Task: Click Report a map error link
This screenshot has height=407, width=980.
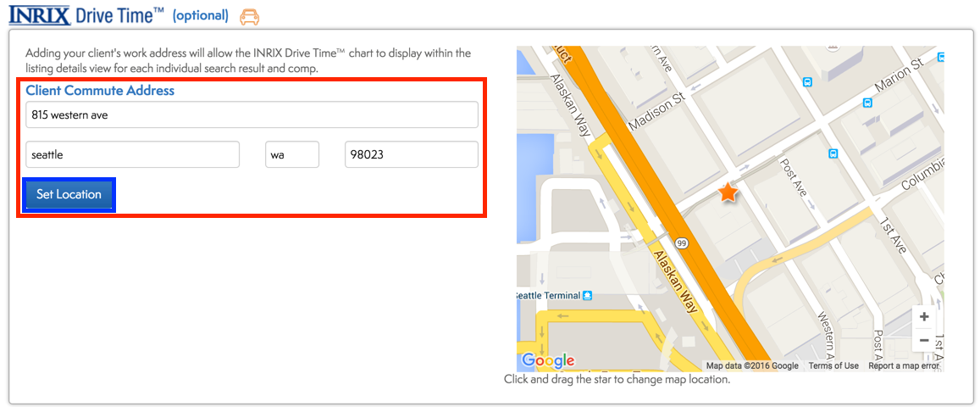Action: tap(903, 365)
